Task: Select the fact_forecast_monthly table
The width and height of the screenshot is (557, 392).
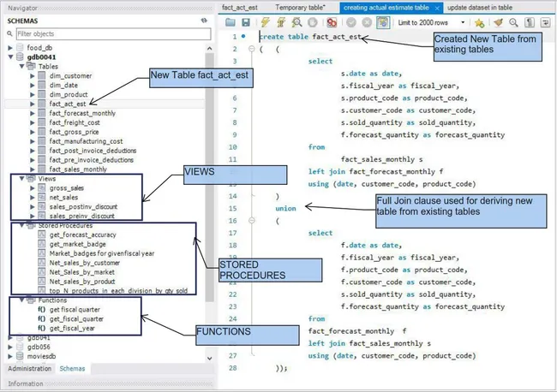Action: tap(82, 113)
